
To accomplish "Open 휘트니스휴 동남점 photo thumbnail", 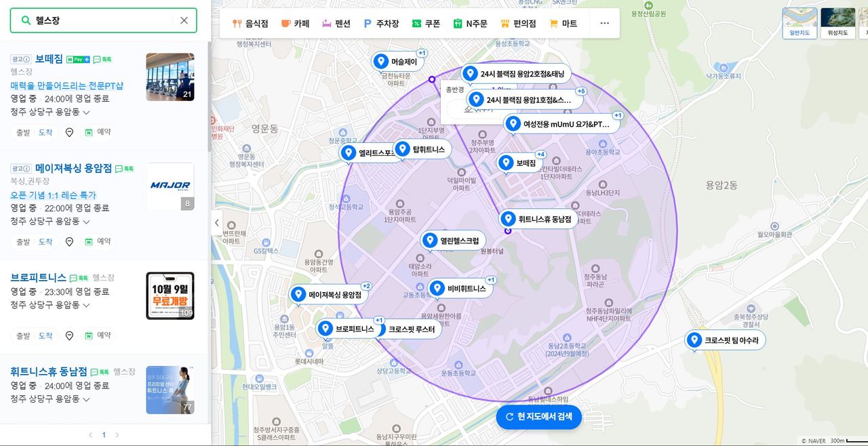I will [170, 390].
